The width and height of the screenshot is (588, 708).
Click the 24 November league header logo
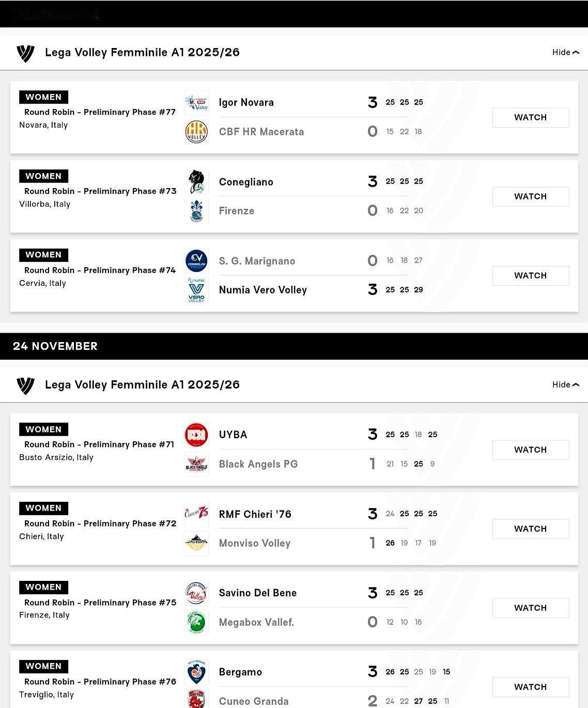[x=25, y=385]
